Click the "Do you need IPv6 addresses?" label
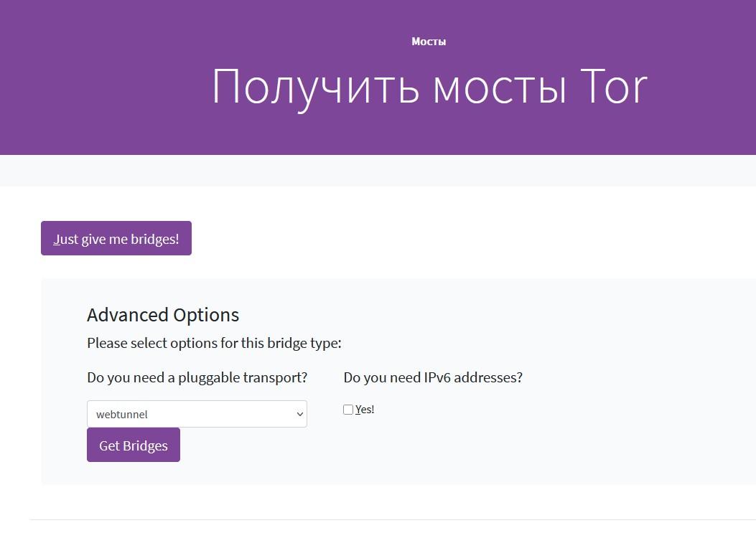Viewport: 756px width, 533px height. point(433,377)
